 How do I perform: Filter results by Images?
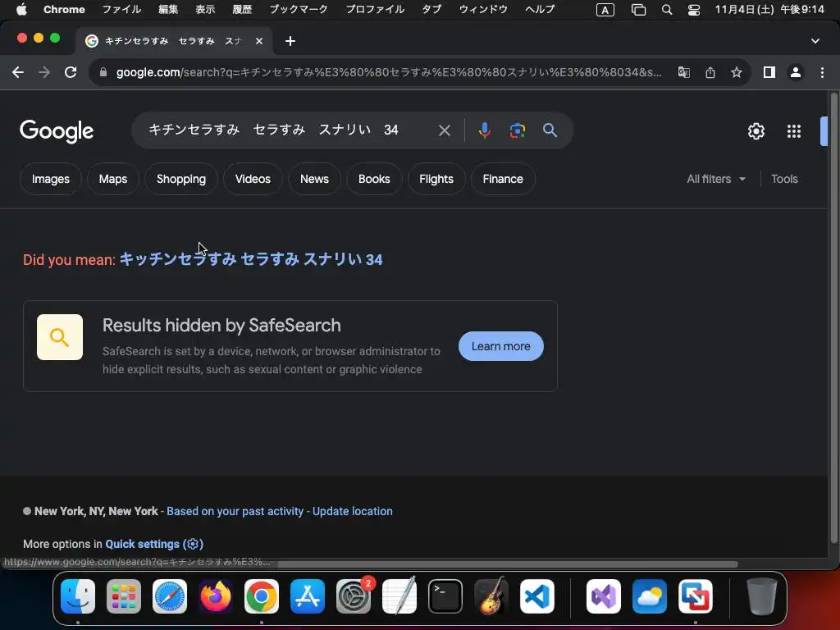point(50,179)
